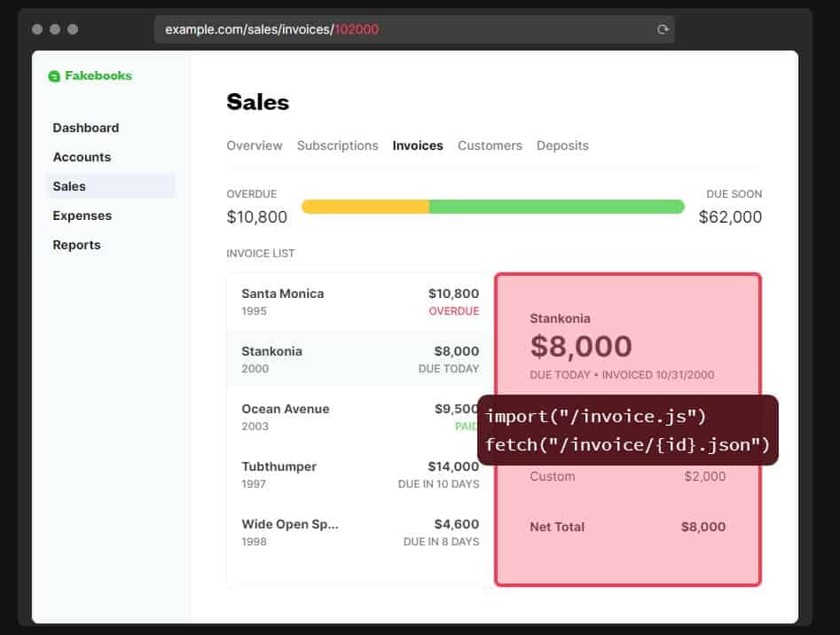This screenshot has height=635, width=840.
Task: Click the green due-soon bar segment
Action: pos(557,207)
